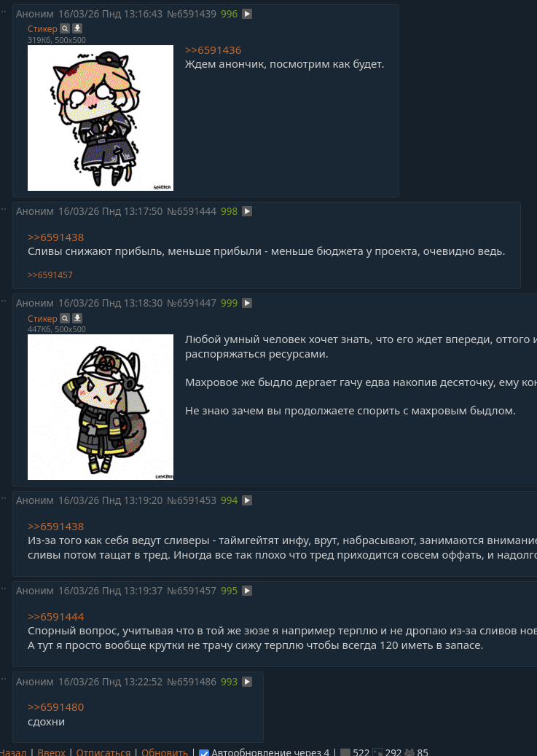537x756 pixels.
Task: Click the second Стикер file name link
Action: (x=42, y=318)
